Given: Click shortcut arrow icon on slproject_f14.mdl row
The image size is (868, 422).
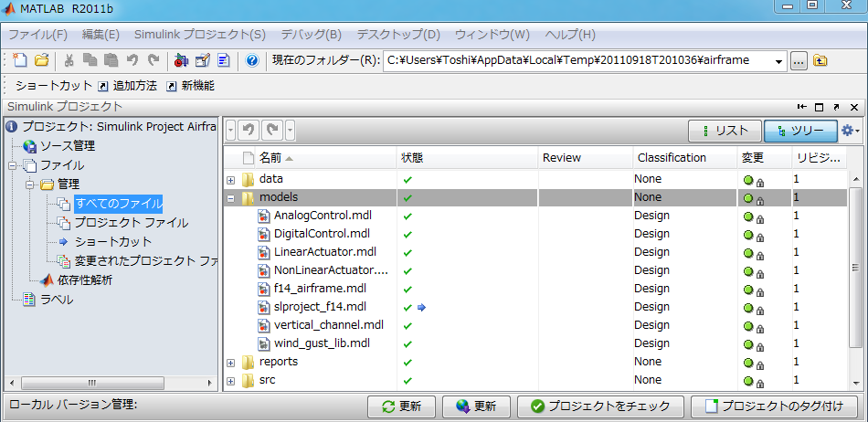Looking at the screenshot, I should (421, 307).
